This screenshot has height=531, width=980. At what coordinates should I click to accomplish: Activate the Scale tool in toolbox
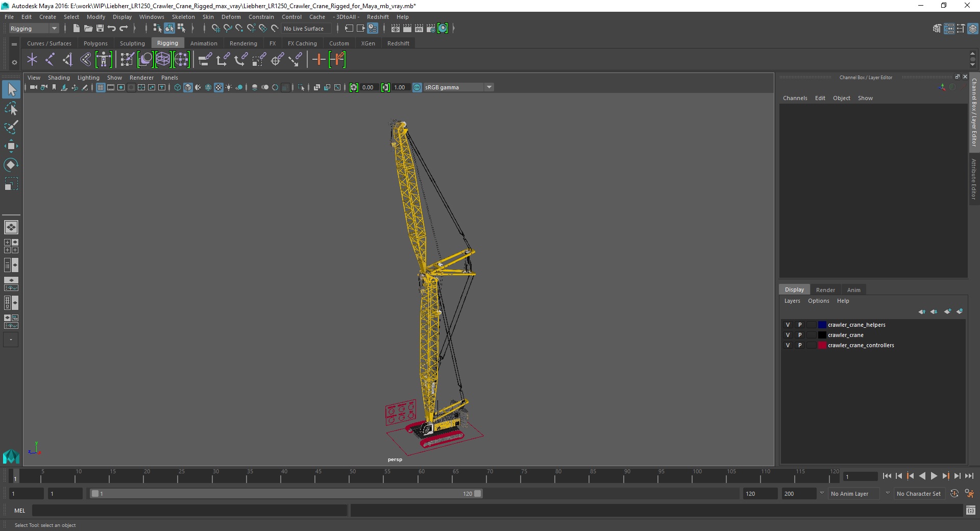pyautogui.click(x=11, y=184)
